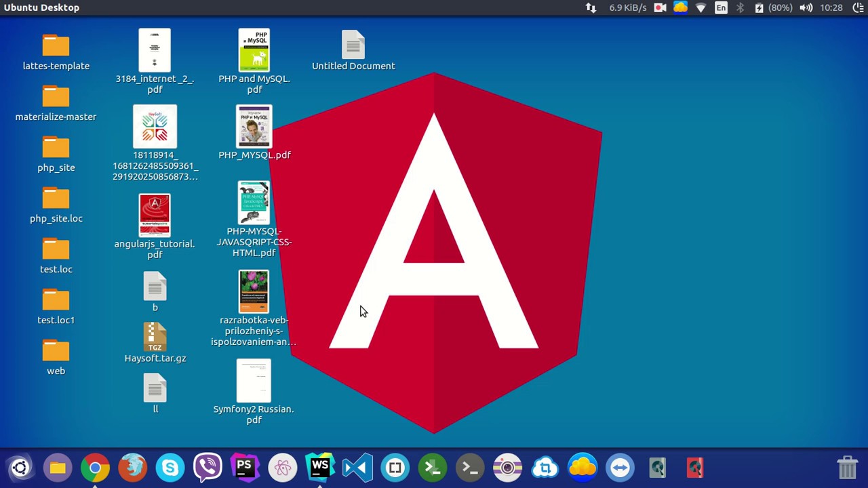Image resolution: width=868 pixels, height=488 pixels.
Task: Open the green terminal app in the dock
Action: [x=433, y=468]
